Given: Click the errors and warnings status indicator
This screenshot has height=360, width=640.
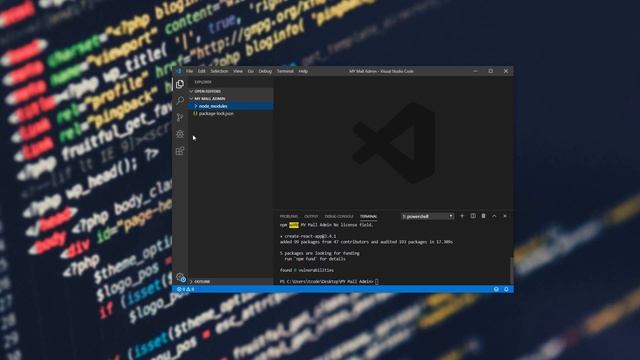Looking at the screenshot, I should tap(185, 289).
